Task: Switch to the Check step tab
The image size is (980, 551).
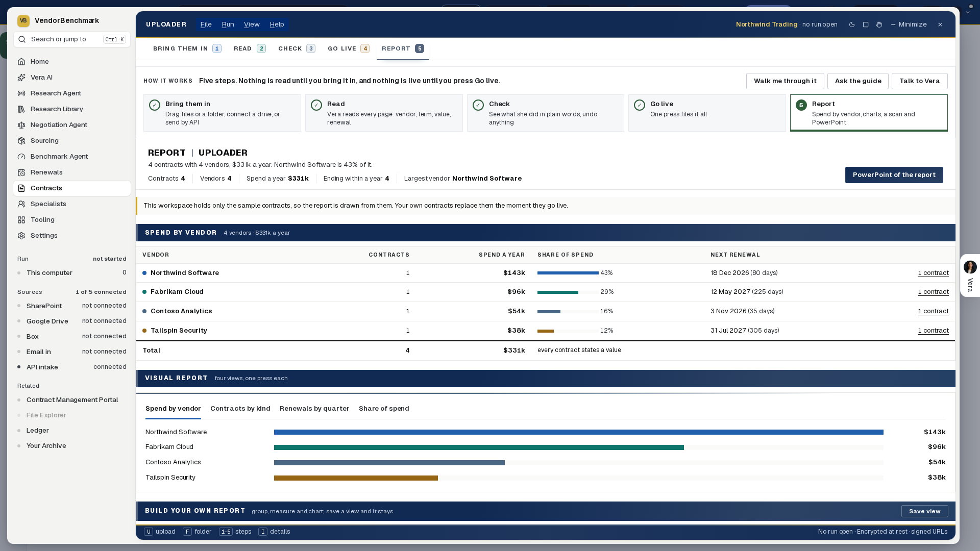Action: (297, 48)
